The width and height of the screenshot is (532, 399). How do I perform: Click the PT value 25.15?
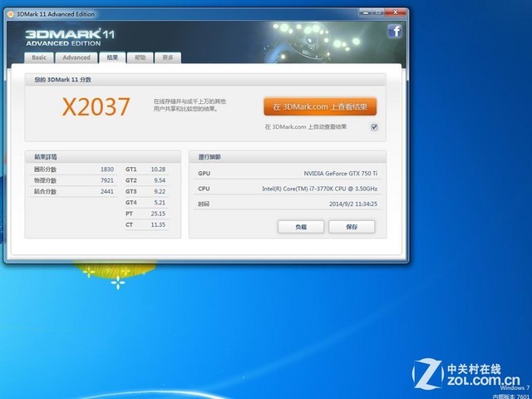point(158,214)
